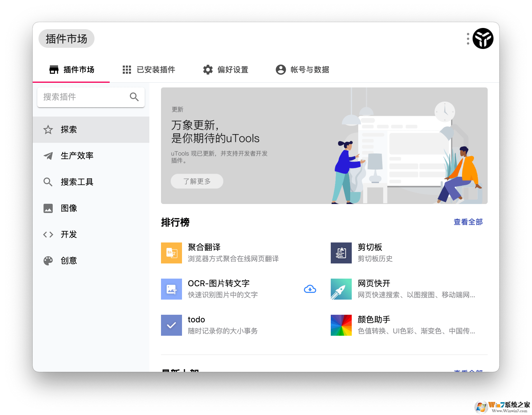Click the uTools logo at top right
This screenshot has width=532, height=415.
[x=482, y=38]
